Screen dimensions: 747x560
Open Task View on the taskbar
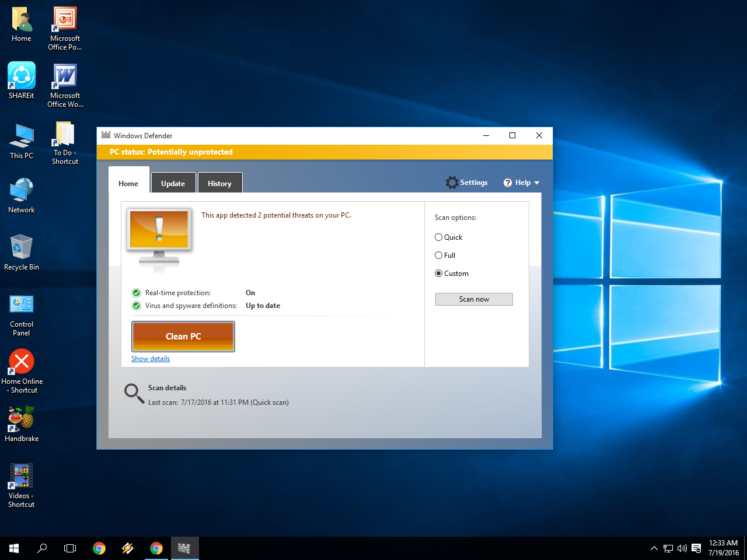(70, 548)
